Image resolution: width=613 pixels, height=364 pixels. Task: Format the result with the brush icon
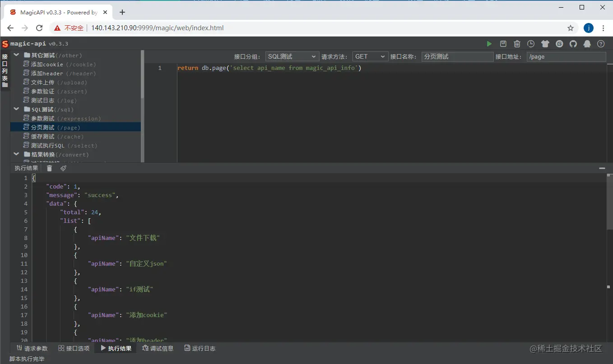point(64,168)
